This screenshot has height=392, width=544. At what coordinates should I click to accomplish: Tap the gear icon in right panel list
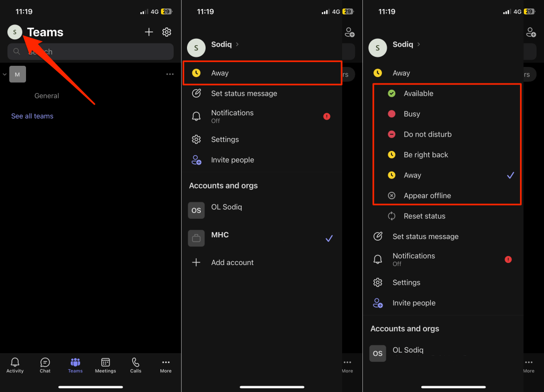(x=378, y=283)
